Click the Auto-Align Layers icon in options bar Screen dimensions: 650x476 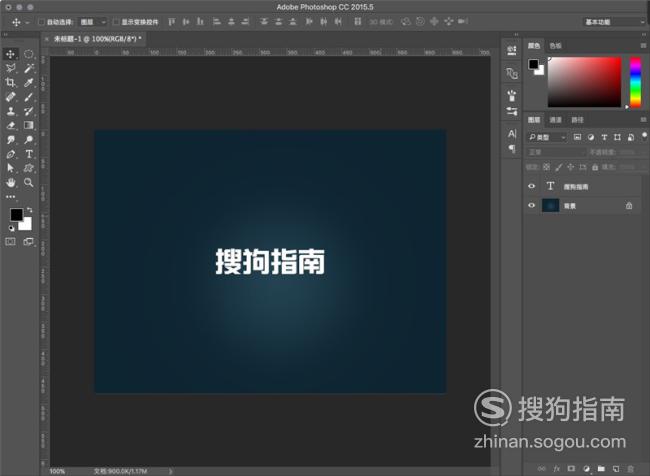click(358, 21)
